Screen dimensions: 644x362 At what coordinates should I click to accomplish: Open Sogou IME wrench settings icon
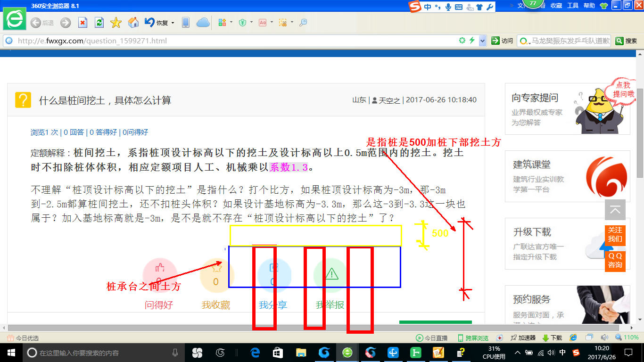[x=489, y=7]
